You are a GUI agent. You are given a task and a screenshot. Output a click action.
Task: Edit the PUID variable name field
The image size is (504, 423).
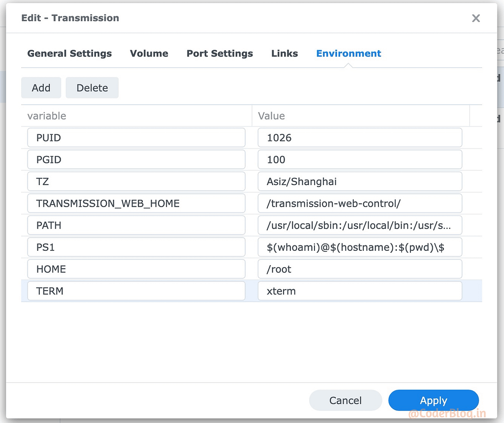[136, 137]
